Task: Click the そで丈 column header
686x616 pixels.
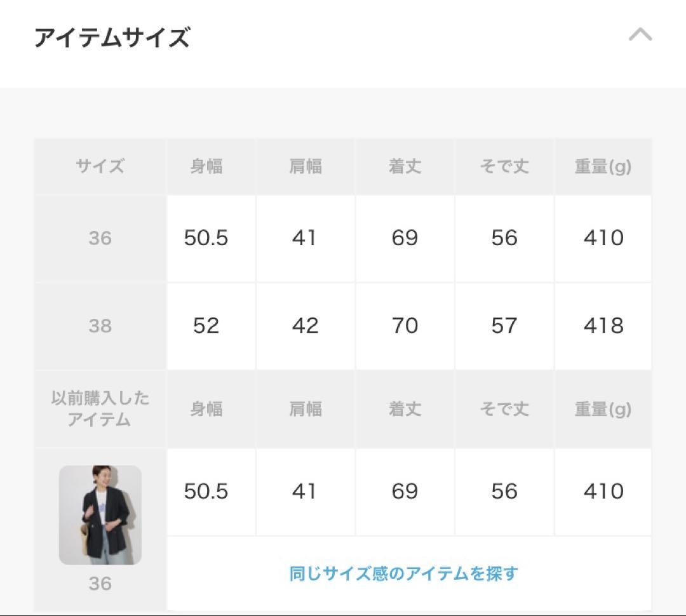Action: click(x=504, y=166)
